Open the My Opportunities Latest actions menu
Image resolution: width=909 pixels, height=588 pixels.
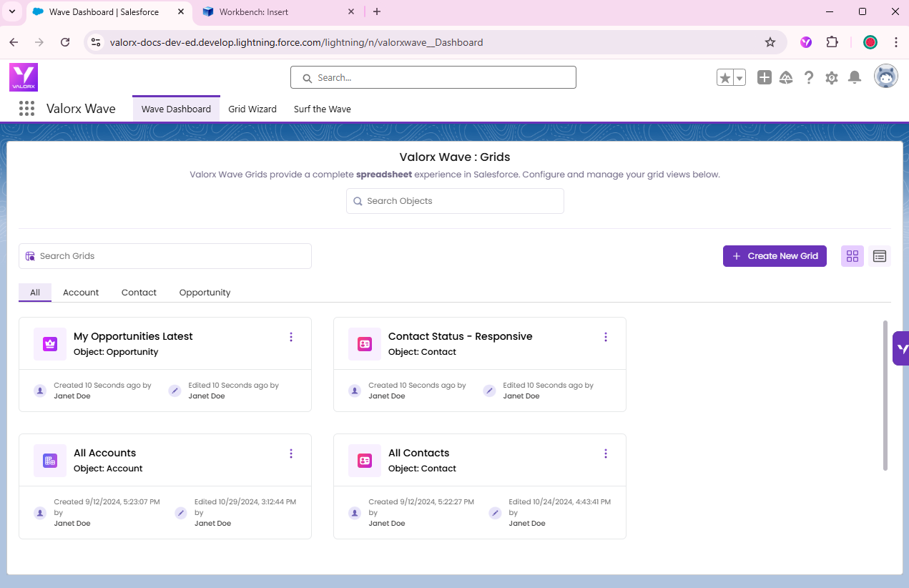pos(291,337)
